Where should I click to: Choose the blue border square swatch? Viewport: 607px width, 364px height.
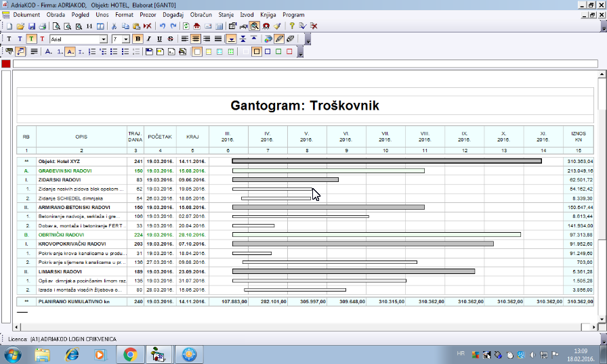(268, 52)
